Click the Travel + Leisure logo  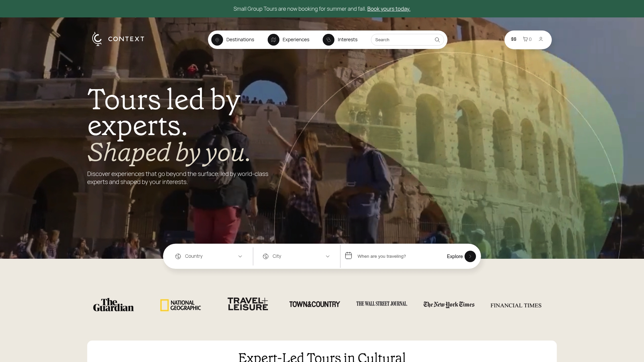point(248,304)
